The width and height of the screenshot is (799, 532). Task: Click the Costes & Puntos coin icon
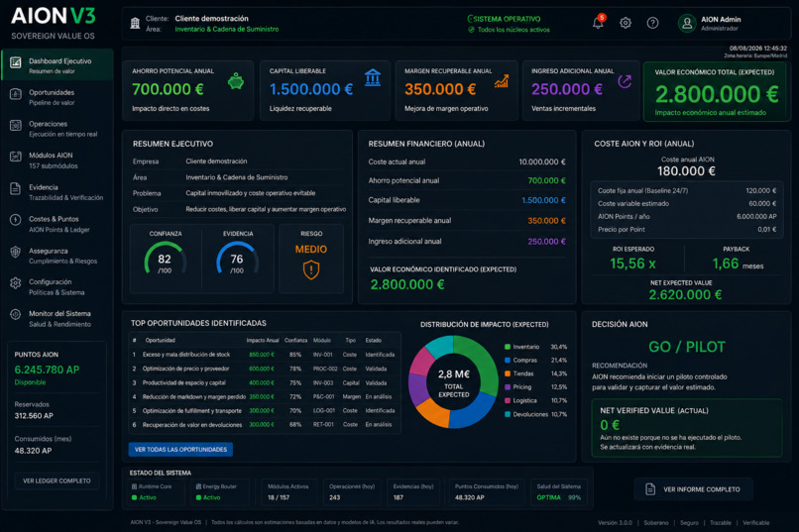pyautogui.click(x=16, y=220)
